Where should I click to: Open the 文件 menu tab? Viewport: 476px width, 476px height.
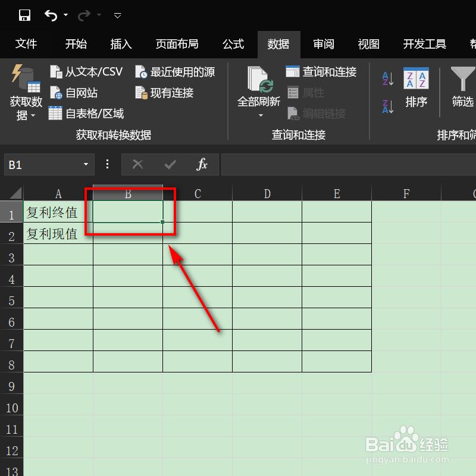(26, 44)
